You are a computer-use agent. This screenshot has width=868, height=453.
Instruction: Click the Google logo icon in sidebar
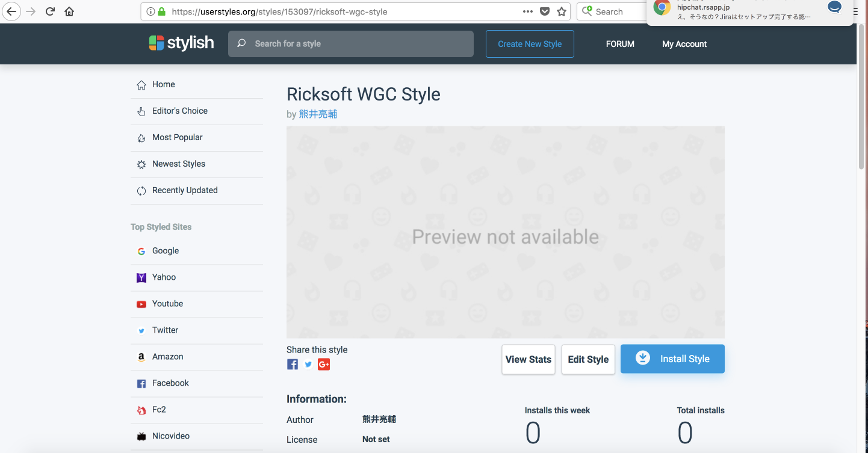coord(141,251)
